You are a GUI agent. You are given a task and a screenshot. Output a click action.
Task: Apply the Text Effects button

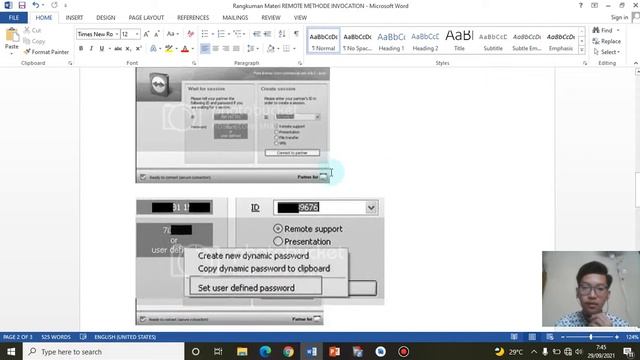(x=153, y=49)
